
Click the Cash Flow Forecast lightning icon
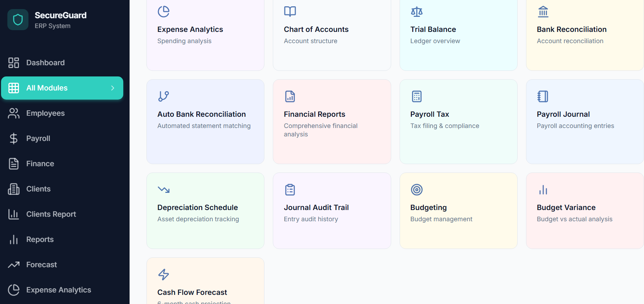click(x=164, y=275)
